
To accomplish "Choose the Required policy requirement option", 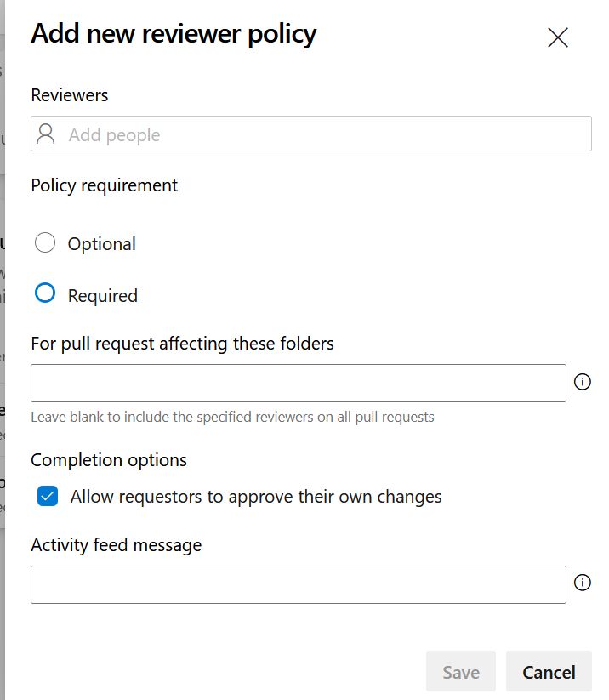I will [45, 294].
